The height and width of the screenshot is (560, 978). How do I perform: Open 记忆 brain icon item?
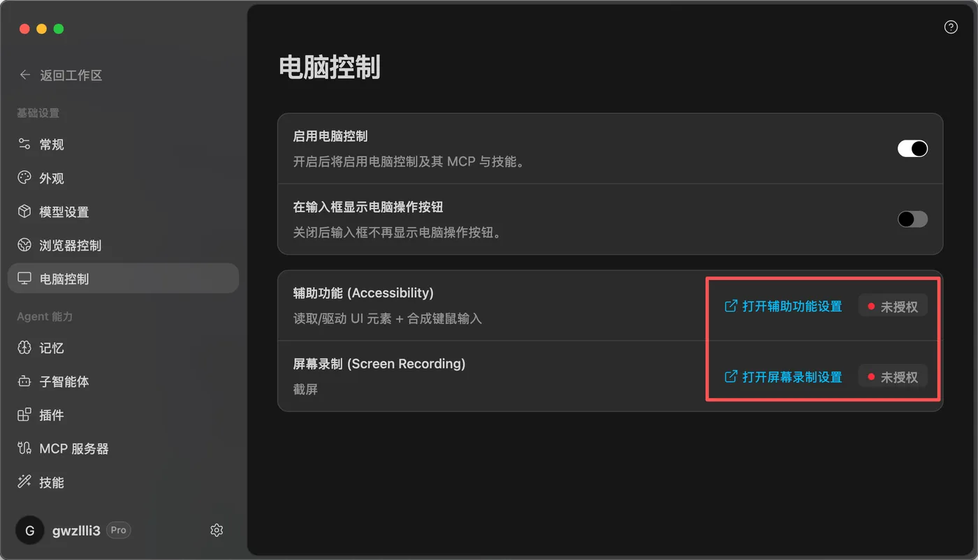pos(24,348)
